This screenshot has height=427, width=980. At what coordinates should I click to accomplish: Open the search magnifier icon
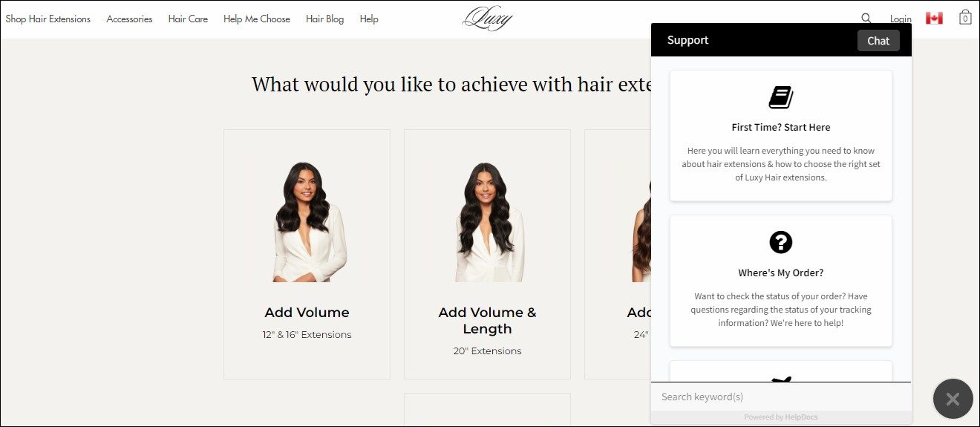point(866,19)
